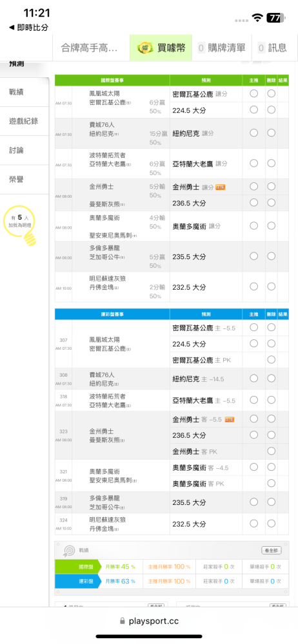
Task: Click the 11:21 clock in status bar
Action: pyautogui.click(x=37, y=13)
